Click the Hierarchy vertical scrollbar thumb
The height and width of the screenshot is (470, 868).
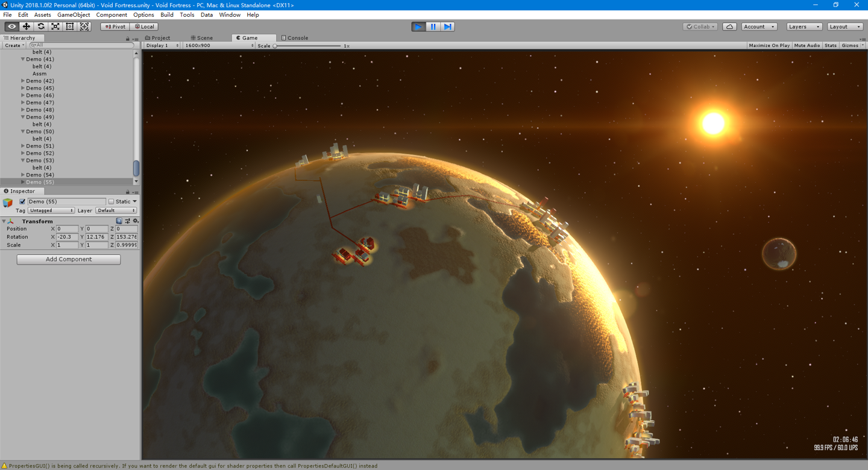coord(136,168)
